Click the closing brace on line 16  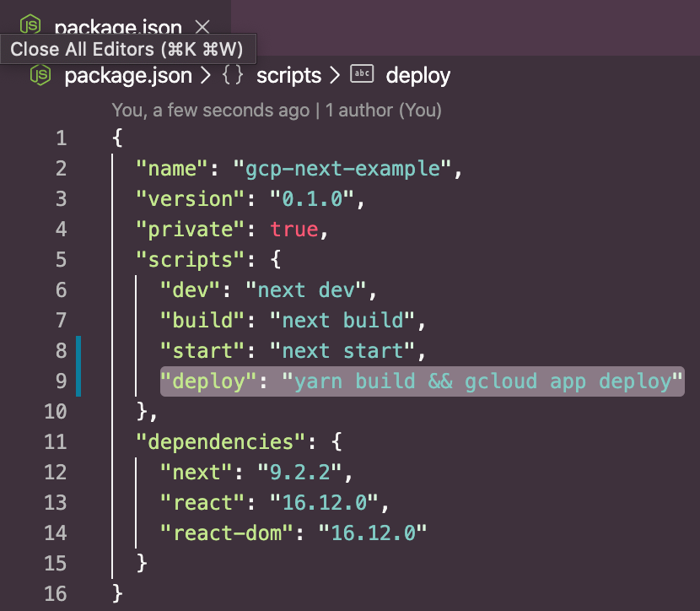click(x=117, y=593)
